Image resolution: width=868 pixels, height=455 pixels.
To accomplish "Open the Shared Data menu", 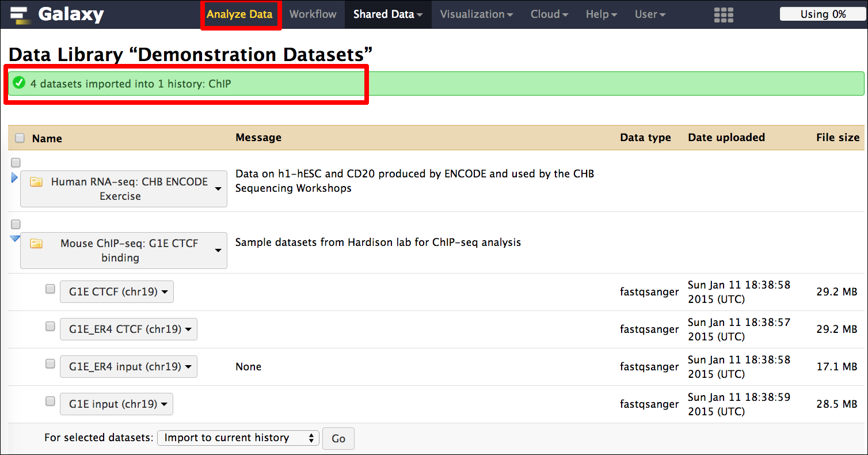I will tap(387, 14).
